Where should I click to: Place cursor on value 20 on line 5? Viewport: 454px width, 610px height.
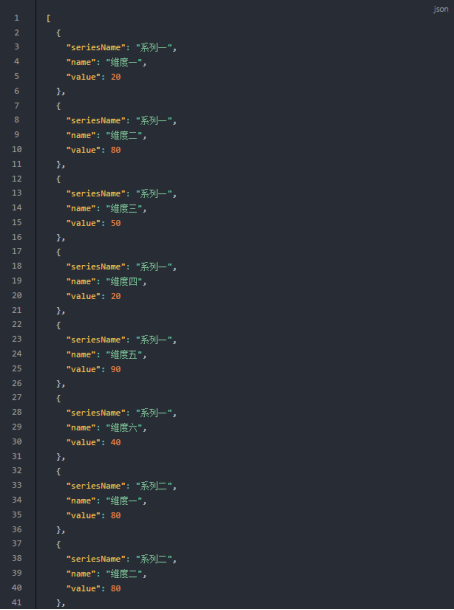click(116, 77)
